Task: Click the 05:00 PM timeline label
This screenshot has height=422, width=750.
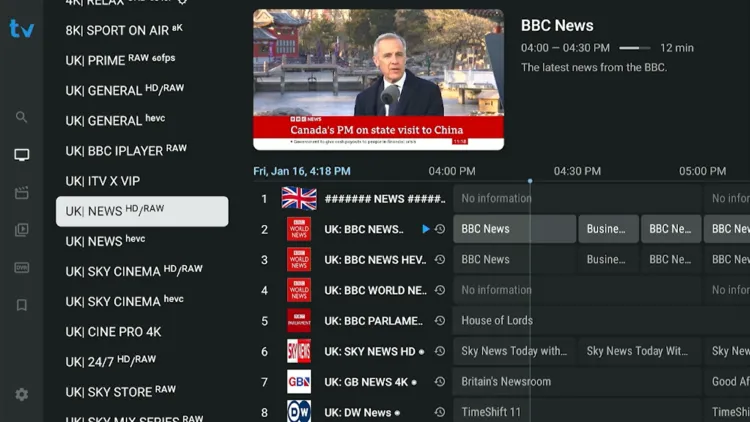Action: click(703, 171)
